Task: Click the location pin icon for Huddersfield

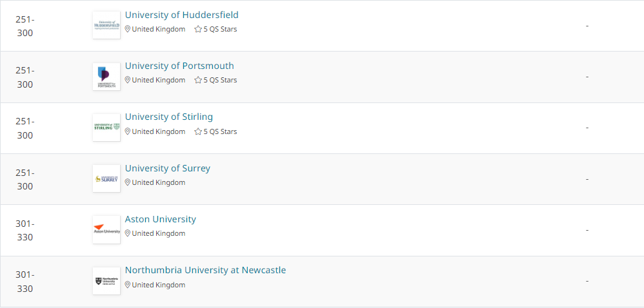Action: [x=128, y=29]
